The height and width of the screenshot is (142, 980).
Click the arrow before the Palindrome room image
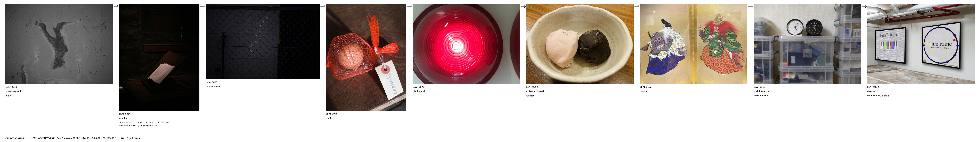864,6
